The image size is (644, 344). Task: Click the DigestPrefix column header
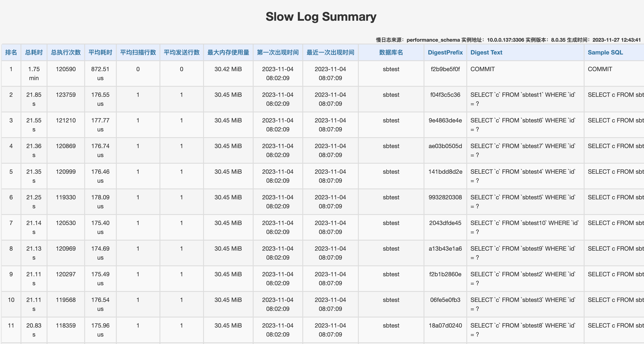click(x=445, y=53)
